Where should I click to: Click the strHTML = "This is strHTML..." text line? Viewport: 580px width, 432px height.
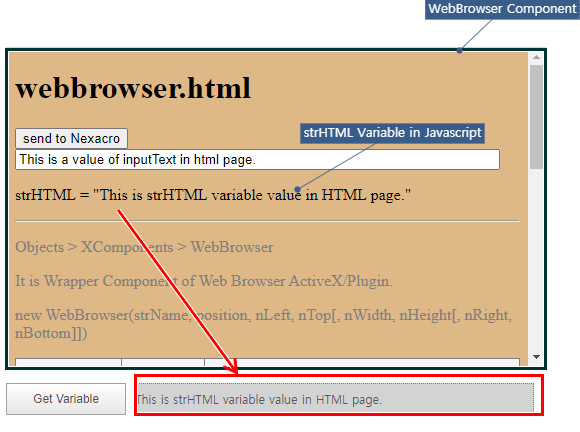(213, 195)
